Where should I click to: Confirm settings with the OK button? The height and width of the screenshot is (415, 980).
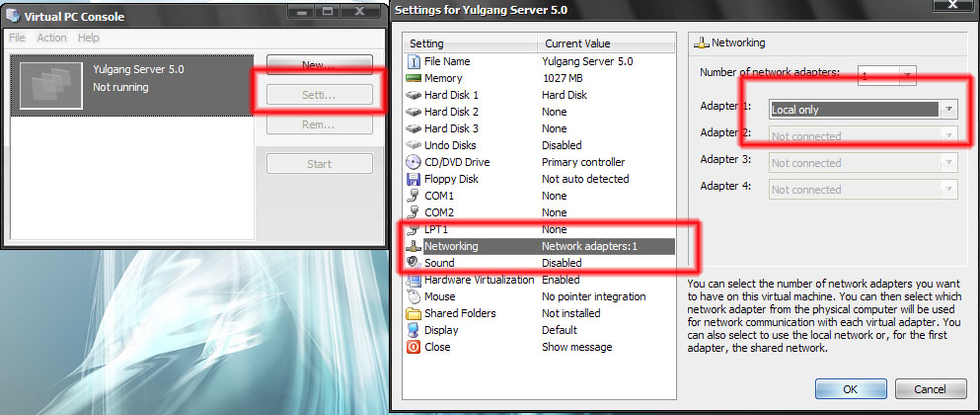pyautogui.click(x=851, y=388)
